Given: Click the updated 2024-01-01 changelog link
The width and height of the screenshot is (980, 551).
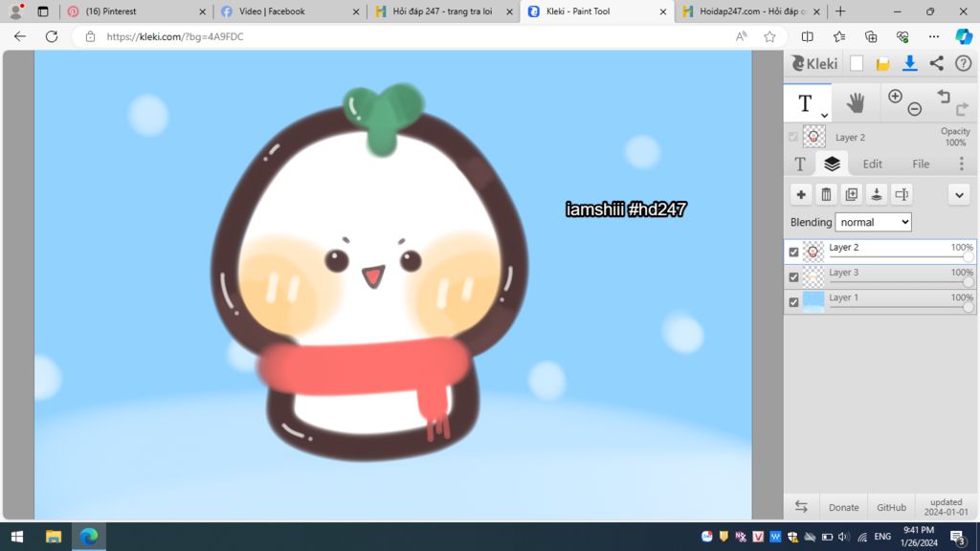Looking at the screenshot, I should (x=946, y=507).
